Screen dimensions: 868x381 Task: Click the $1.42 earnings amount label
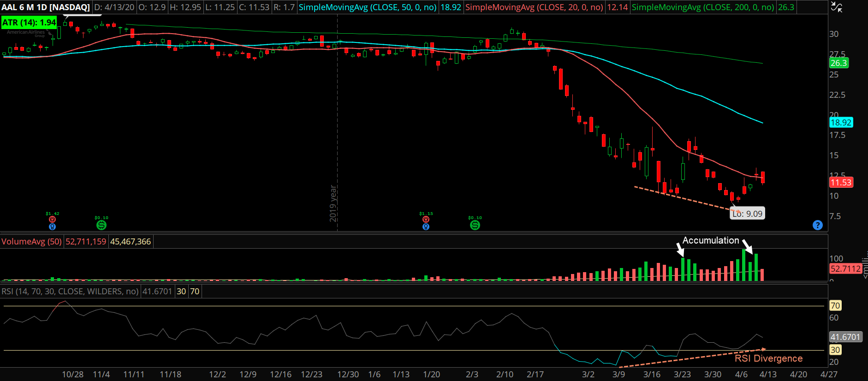pyautogui.click(x=53, y=214)
